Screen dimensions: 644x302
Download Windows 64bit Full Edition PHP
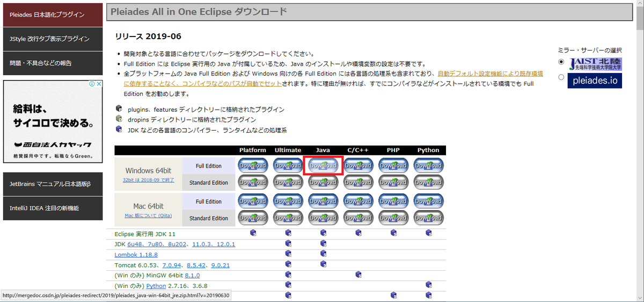(393, 166)
